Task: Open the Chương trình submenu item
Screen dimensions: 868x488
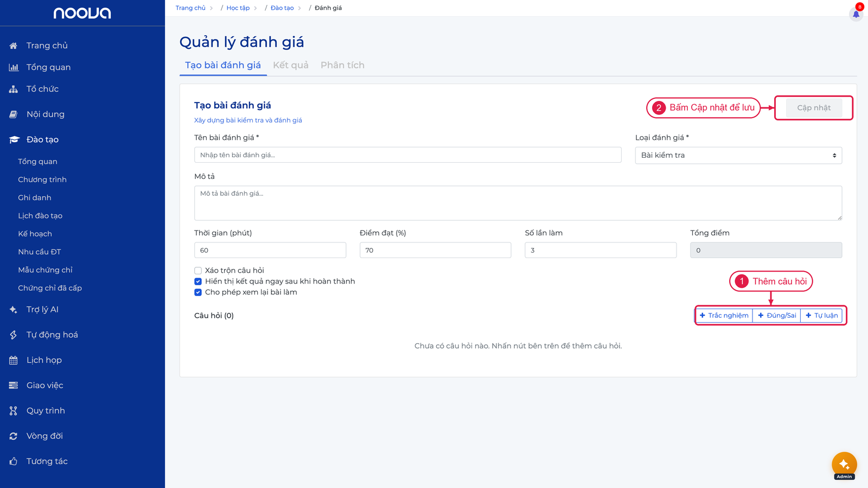Action: [x=42, y=179]
